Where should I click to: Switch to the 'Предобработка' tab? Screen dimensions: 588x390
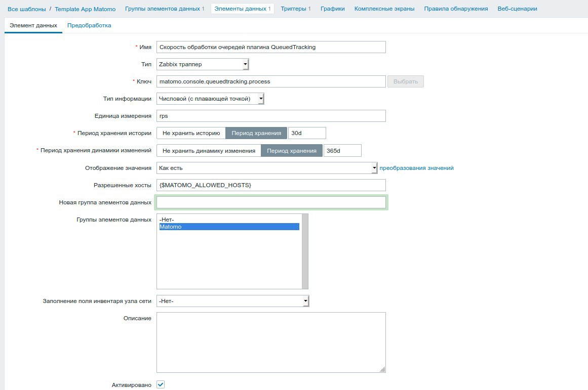(89, 25)
